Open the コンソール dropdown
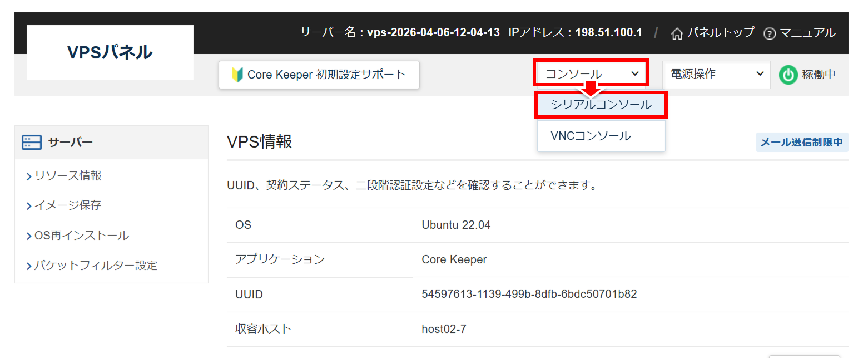Image resolution: width=868 pixels, height=358 pixels. point(591,73)
